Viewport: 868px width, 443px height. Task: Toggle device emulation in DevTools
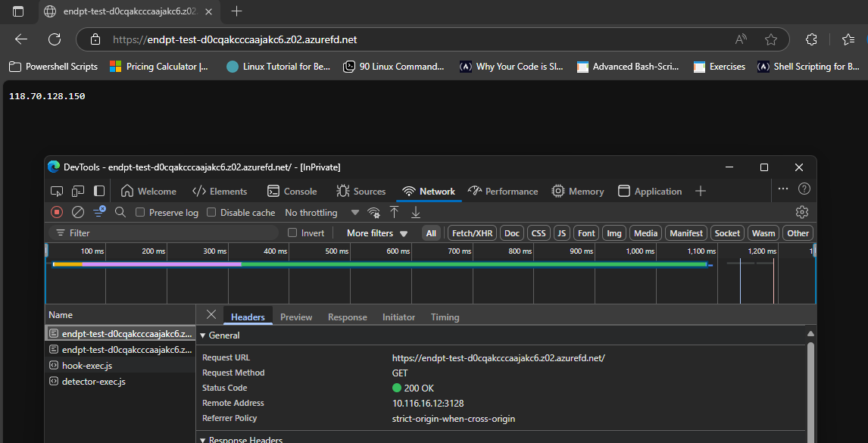(x=77, y=191)
